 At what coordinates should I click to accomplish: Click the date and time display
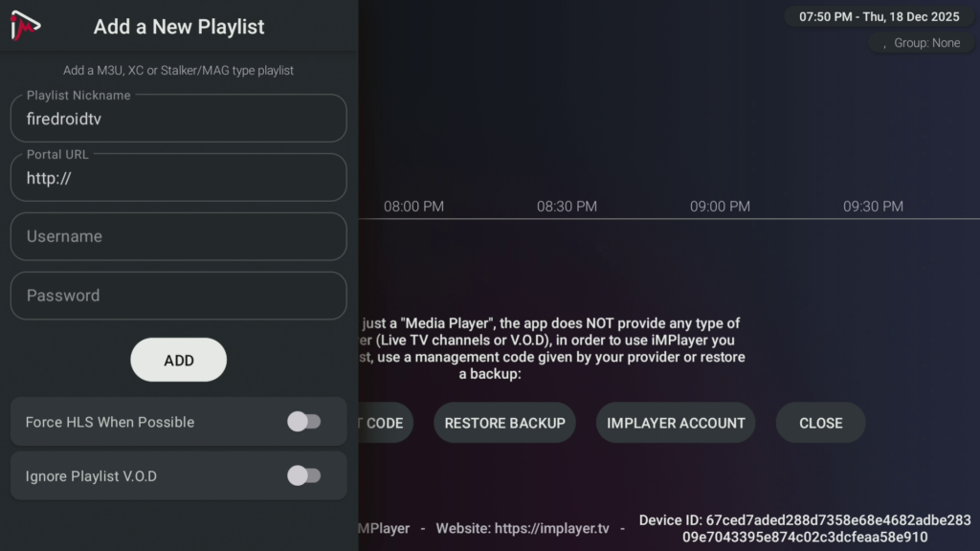click(x=879, y=17)
